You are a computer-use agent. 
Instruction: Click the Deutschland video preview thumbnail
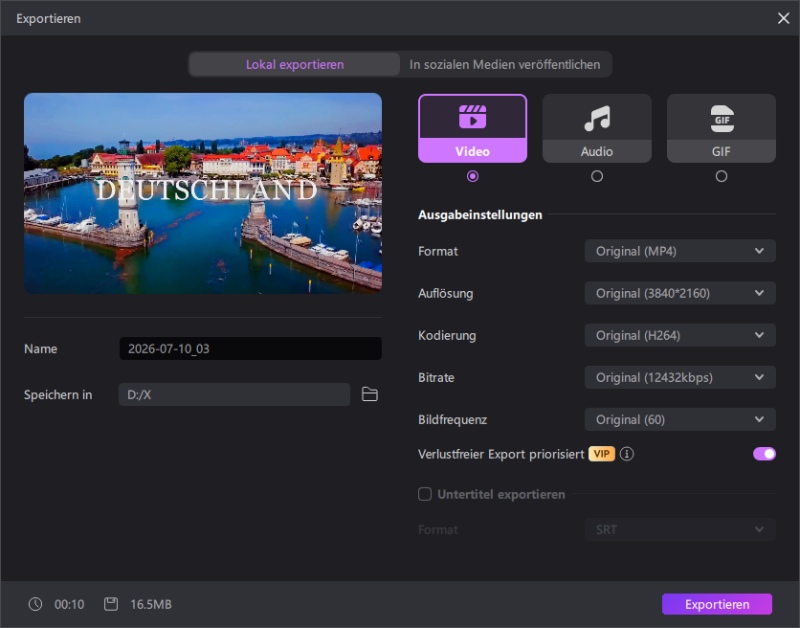click(203, 193)
